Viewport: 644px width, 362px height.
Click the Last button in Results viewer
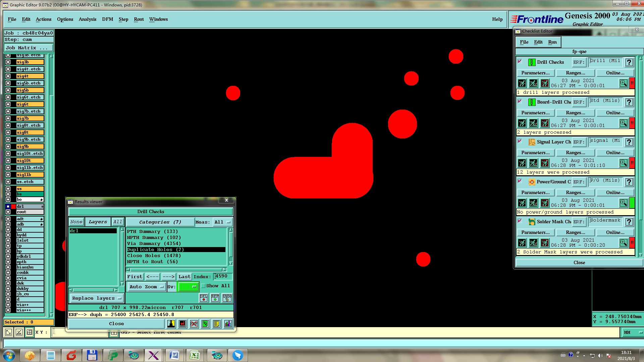pyautogui.click(x=184, y=277)
